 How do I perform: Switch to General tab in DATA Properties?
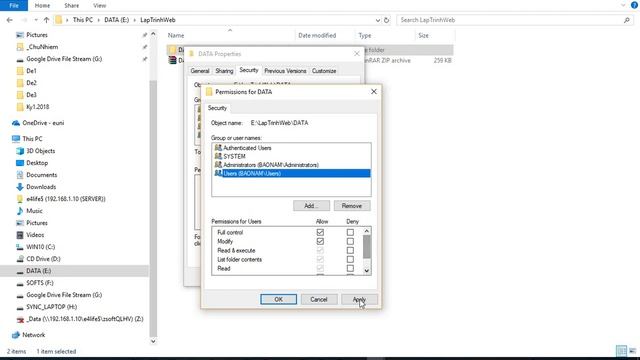pos(200,71)
